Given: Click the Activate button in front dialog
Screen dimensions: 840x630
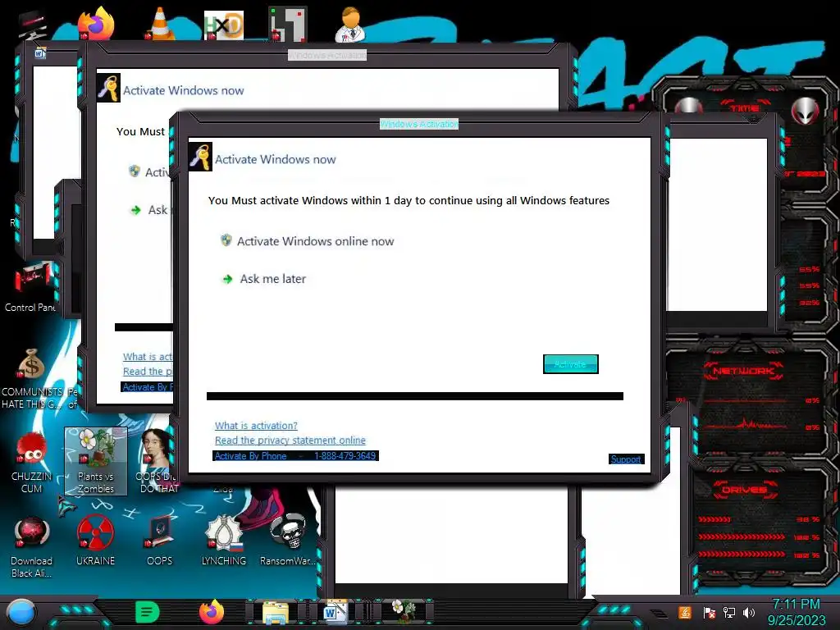Looking at the screenshot, I should pos(571,364).
